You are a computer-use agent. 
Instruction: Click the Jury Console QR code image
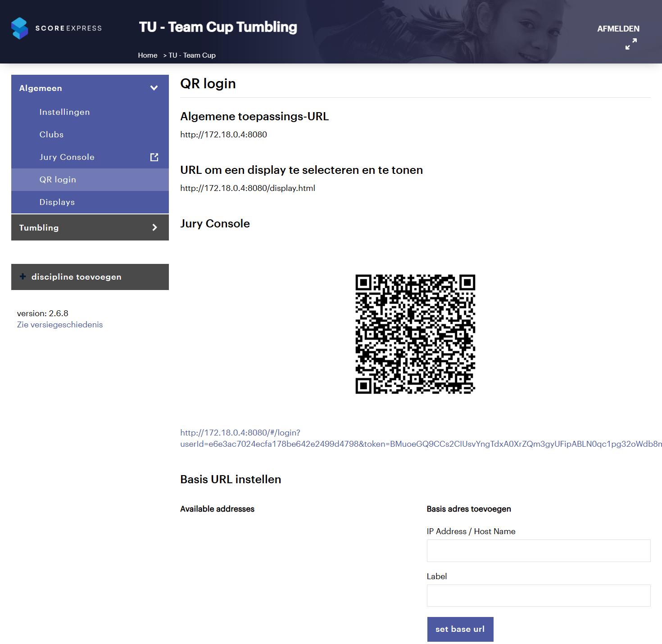[415, 334]
